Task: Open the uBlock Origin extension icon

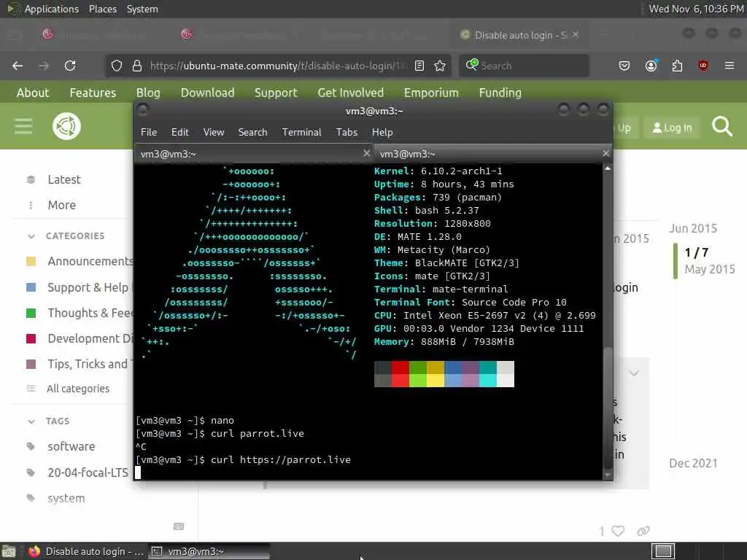Action: click(703, 66)
